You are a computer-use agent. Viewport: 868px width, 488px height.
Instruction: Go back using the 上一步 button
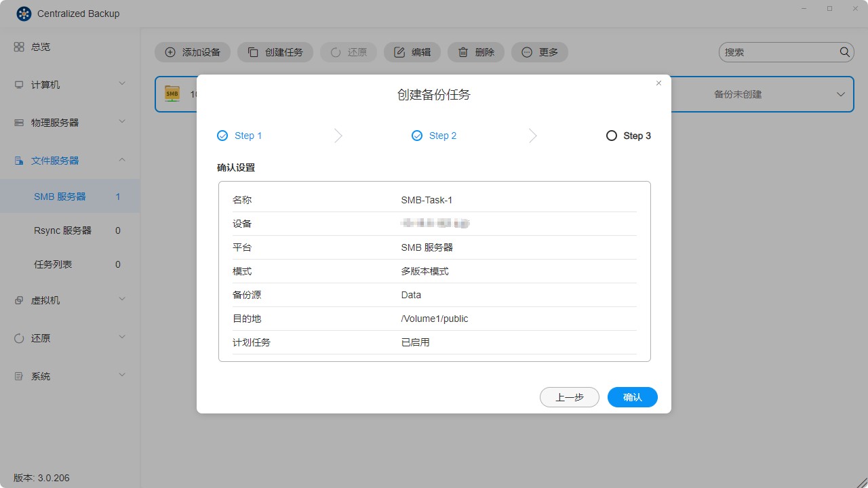(569, 397)
